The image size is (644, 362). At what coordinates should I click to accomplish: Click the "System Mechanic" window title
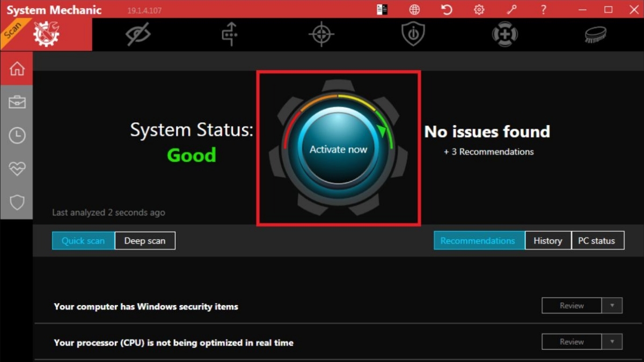(x=54, y=10)
